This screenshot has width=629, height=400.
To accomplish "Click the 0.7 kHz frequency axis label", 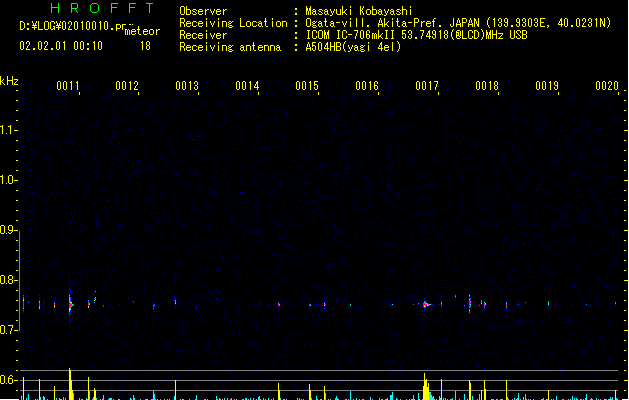I will click(x=7, y=330).
